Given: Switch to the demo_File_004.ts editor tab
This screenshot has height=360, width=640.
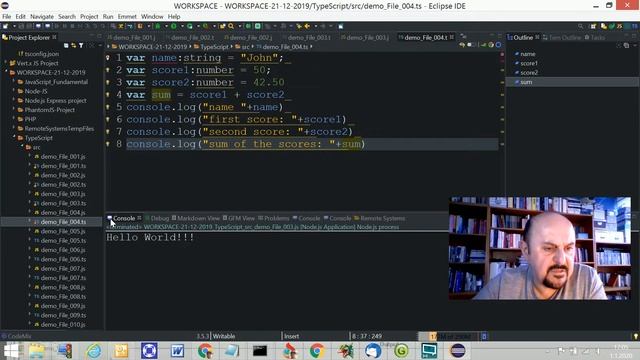Looking at the screenshot, I should tap(425, 37).
